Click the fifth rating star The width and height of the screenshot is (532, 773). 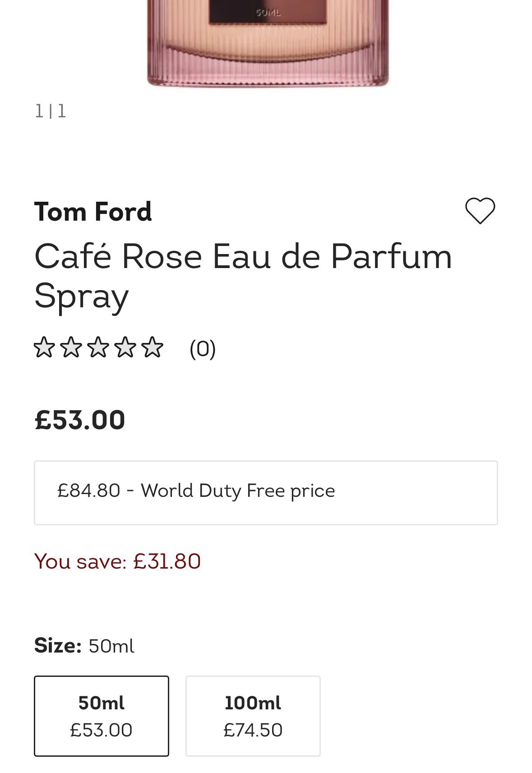tap(153, 347)
